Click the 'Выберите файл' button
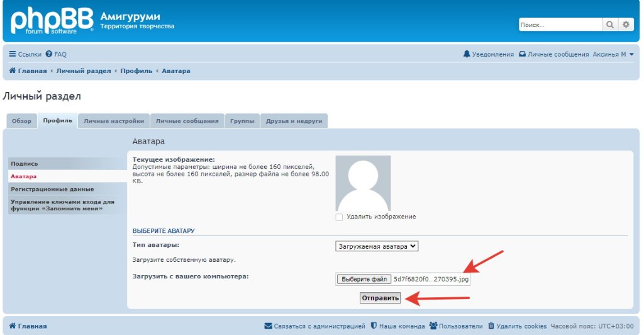The image size is (644, 335). coord(364,279)
